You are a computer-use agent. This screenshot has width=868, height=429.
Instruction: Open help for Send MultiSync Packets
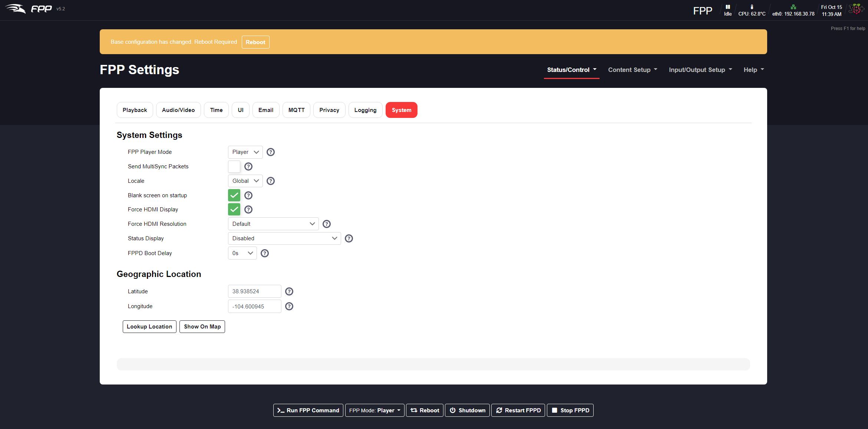click(x=248, y=166)
